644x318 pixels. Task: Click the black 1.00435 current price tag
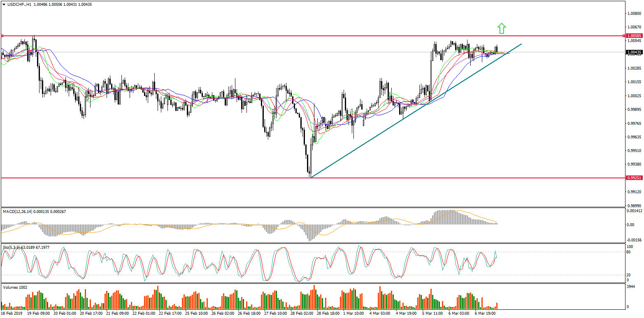click(633, 52)
